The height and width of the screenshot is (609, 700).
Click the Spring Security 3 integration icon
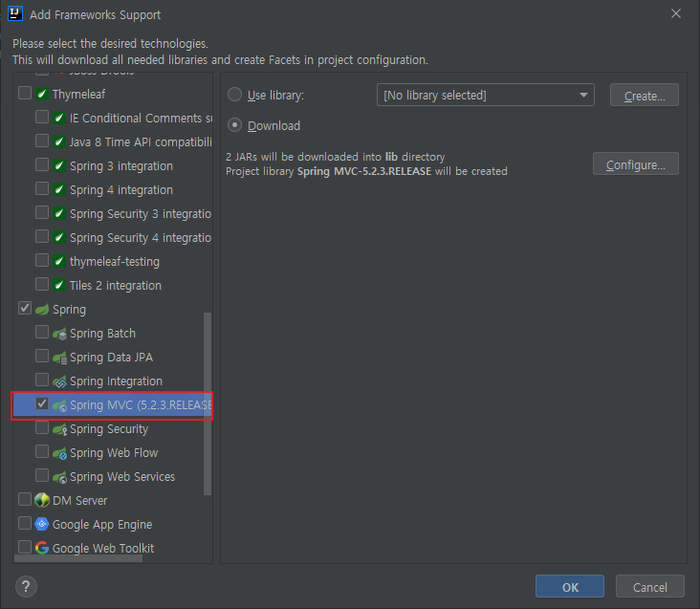pos(59,213)
